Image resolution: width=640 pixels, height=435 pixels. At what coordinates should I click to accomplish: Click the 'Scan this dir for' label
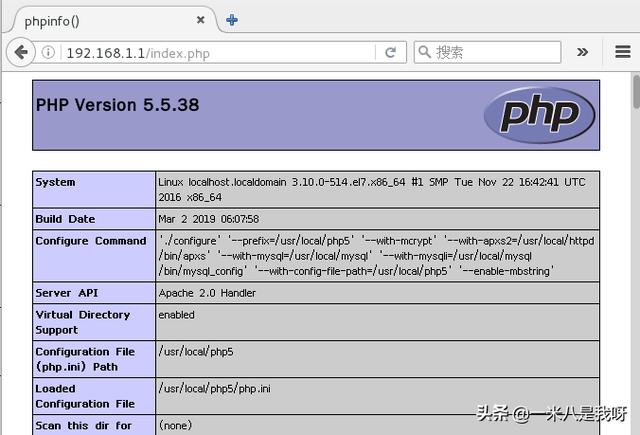[84, 426]
